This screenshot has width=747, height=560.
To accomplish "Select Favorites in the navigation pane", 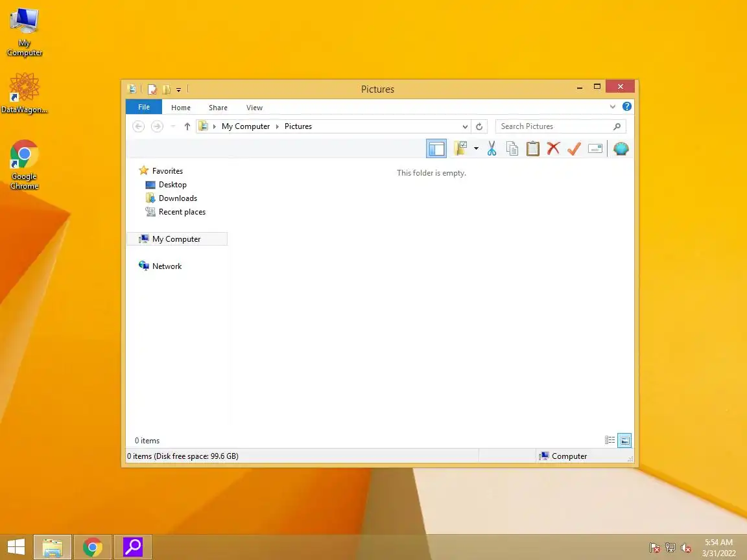I will [x=167, y=171].
